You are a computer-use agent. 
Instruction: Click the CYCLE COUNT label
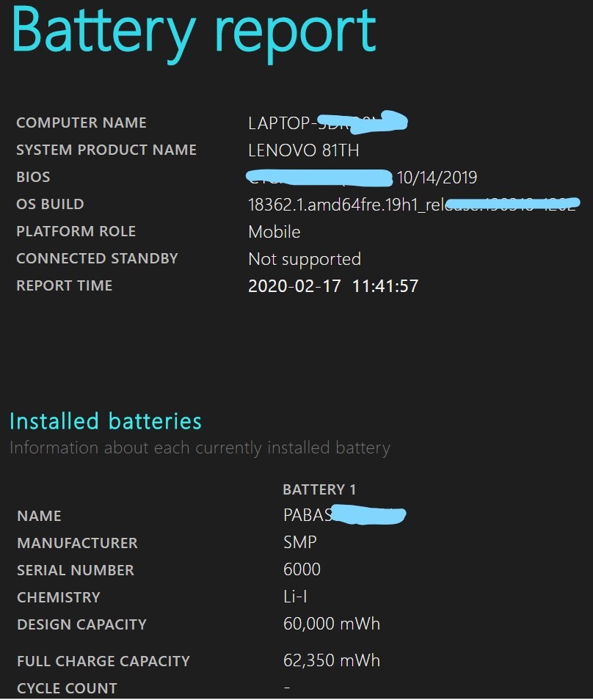click(x=67, y=688)
